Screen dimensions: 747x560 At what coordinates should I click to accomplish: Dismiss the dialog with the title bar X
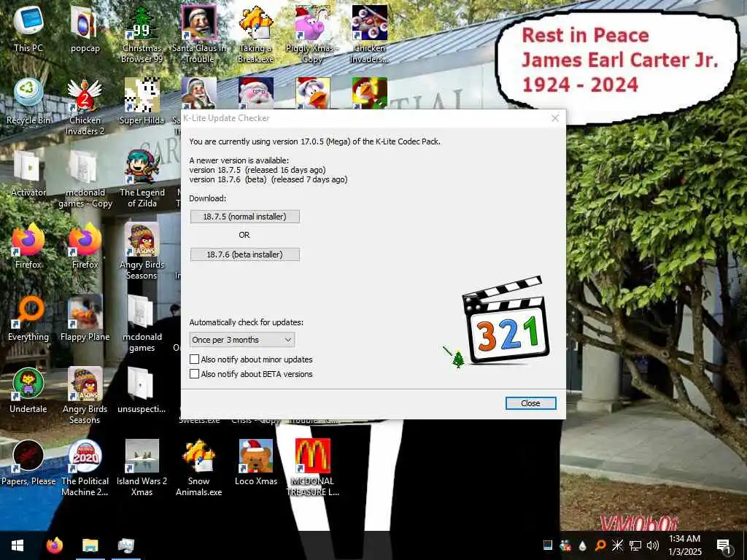click(555, 118)
